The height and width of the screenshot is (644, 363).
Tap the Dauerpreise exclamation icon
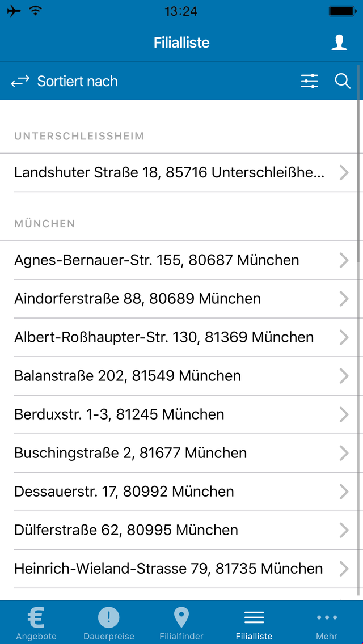(x=108, y=615)
